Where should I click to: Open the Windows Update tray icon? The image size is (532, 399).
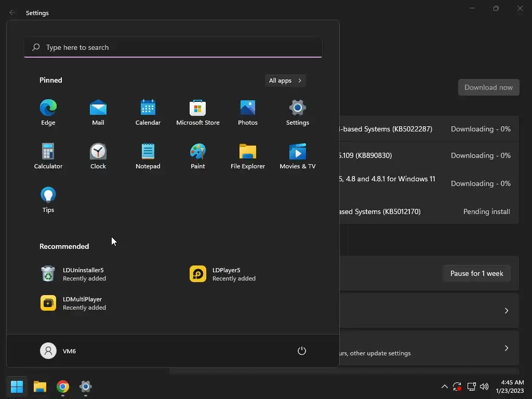pos(457,386)
